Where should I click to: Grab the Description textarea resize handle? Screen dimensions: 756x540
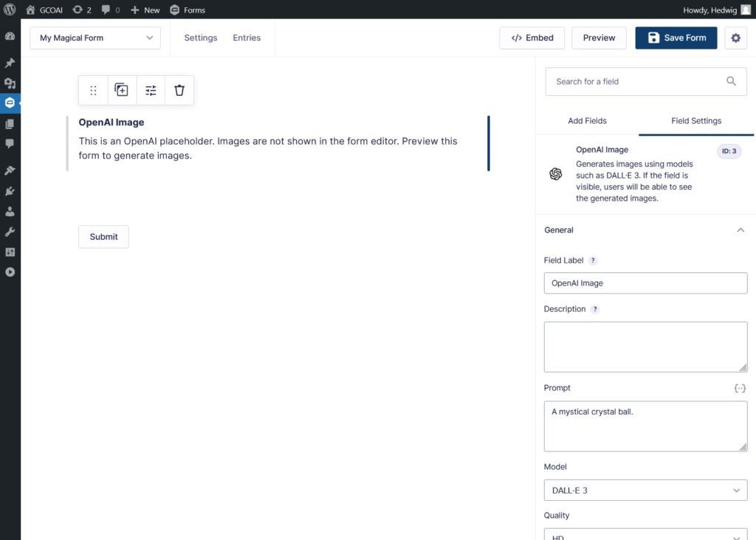pyautogui.click(x=743, y=368)
